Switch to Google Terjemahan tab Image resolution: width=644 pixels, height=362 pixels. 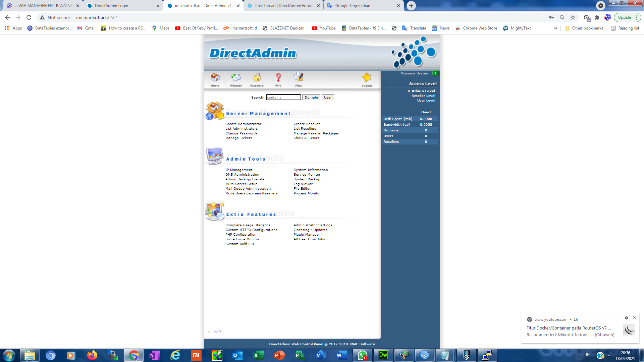point(363,6)
